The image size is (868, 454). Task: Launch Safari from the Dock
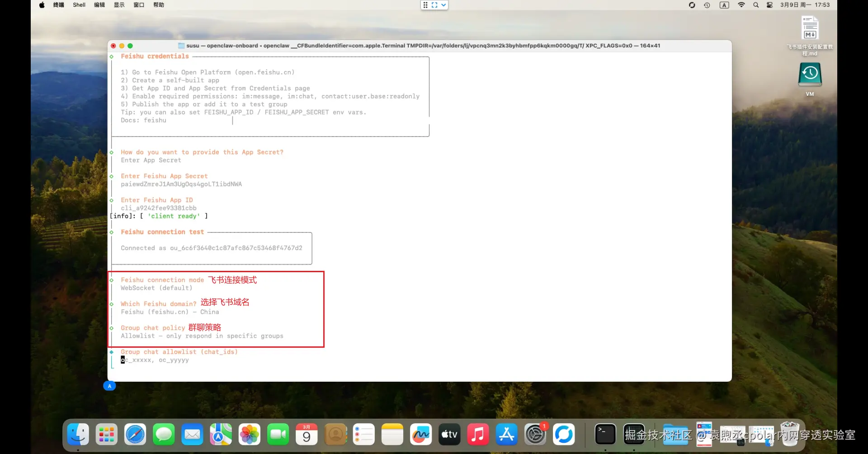(x=135, y=435)
